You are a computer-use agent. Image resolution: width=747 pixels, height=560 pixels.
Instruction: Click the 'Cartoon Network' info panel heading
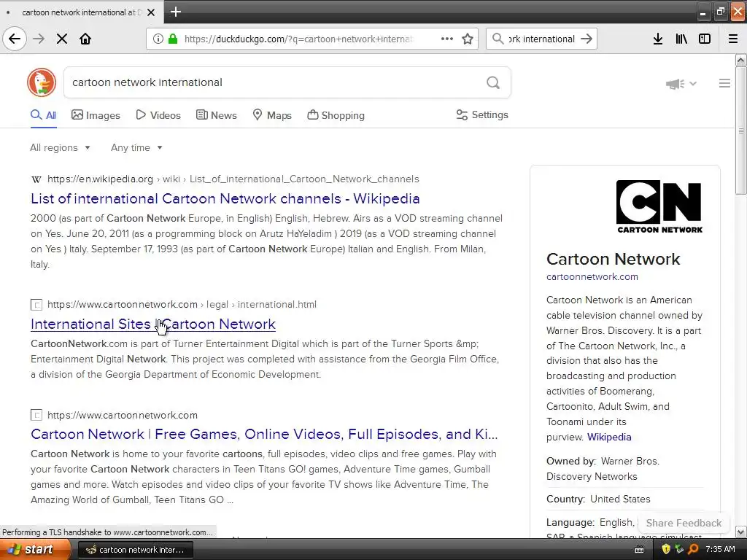pyautogui.click(x=613, y=259)
